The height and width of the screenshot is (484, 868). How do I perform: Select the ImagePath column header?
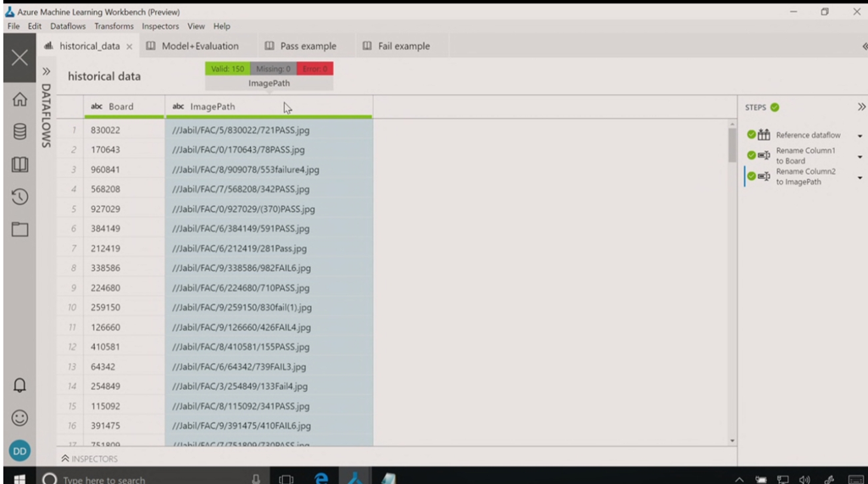tap(269, 106)
